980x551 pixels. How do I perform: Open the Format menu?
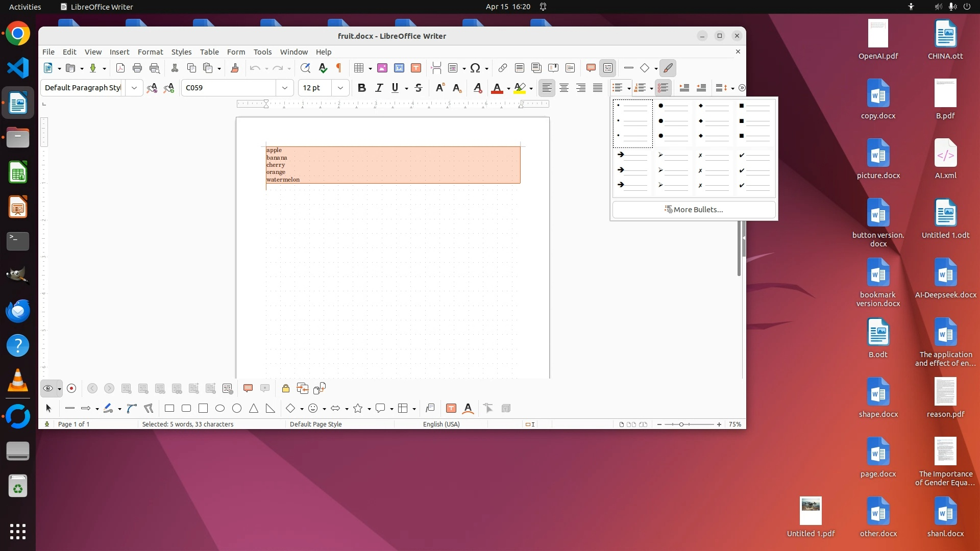(x=150, y=52)
